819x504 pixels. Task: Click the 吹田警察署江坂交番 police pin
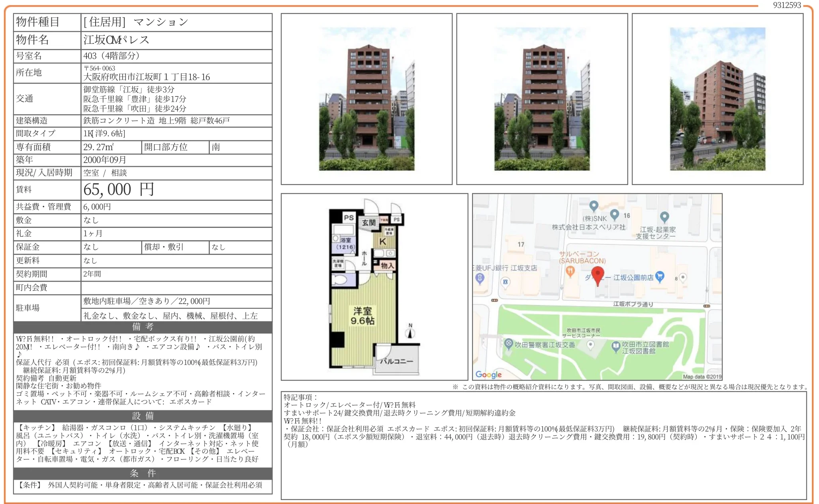(508, 344)
